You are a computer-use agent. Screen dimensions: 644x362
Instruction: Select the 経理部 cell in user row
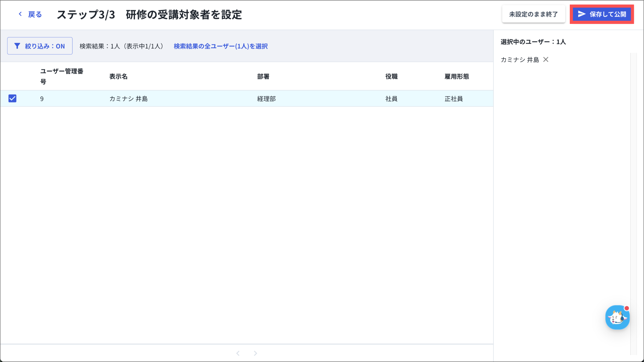[266, 99]
